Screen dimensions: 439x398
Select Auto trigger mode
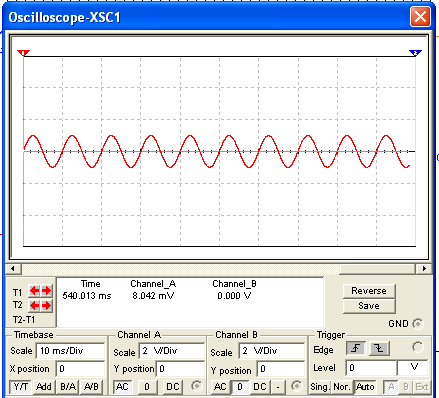click(x=365, y=387)
